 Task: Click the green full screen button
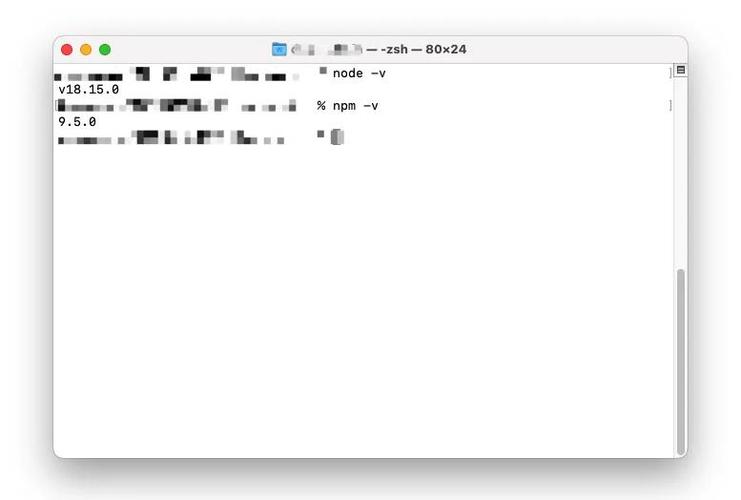(x=105, y=49)
